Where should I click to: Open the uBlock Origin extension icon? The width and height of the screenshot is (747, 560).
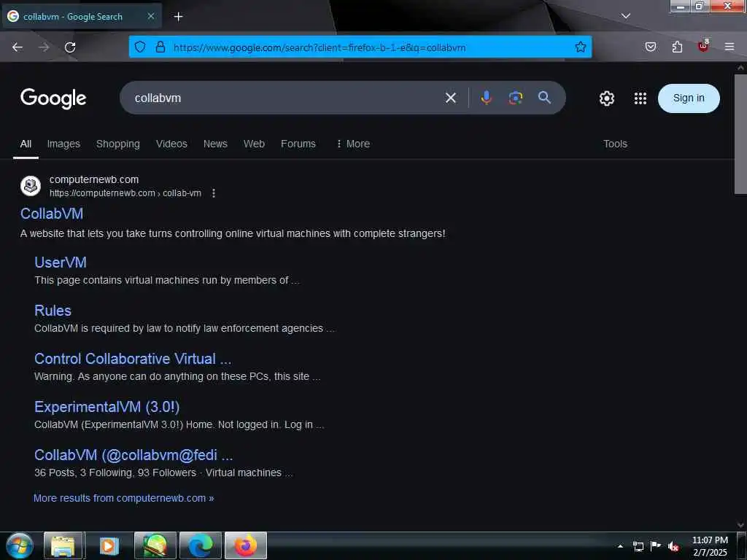(x=703, y=46)
